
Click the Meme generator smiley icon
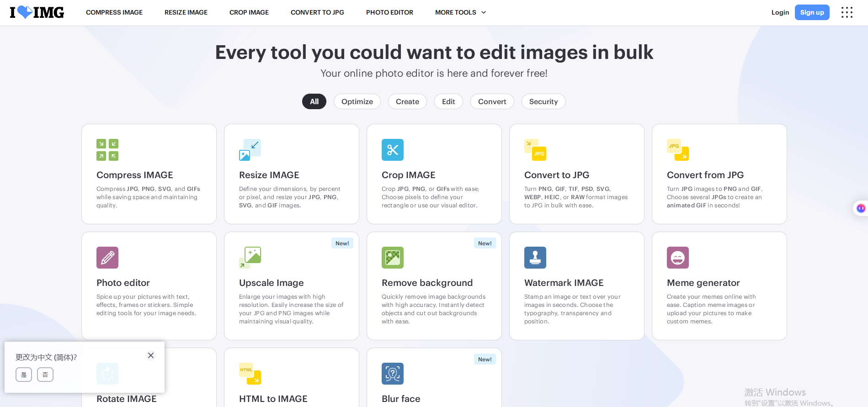(678, 258)
